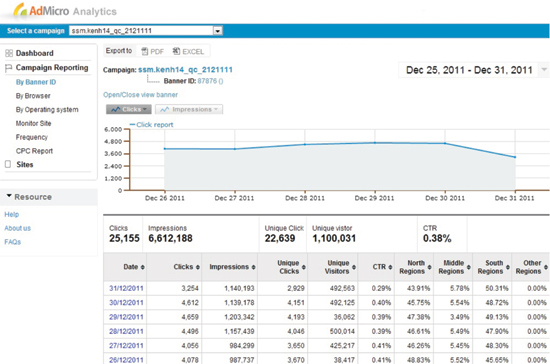Click Open/Close view banner link

click(140, 95)
